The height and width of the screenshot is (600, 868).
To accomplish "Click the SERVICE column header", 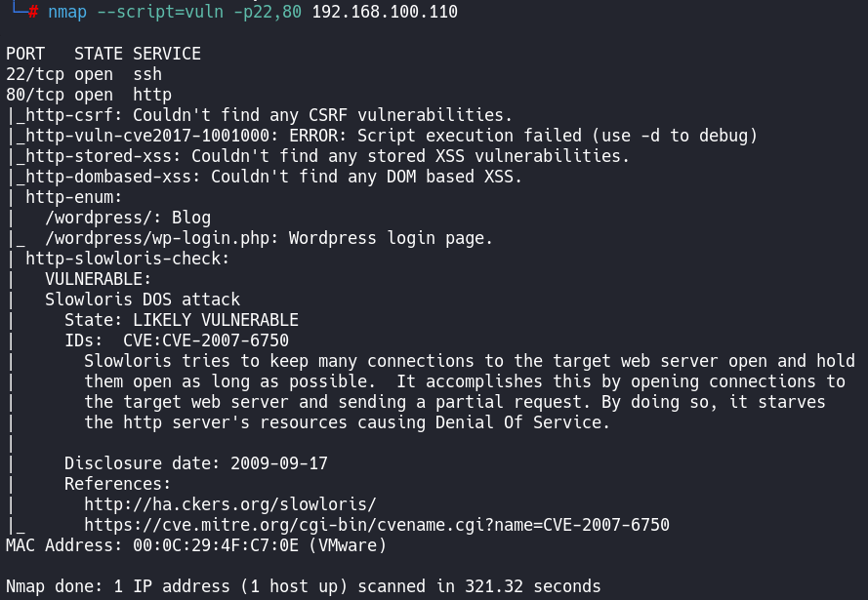I will 167,53.
